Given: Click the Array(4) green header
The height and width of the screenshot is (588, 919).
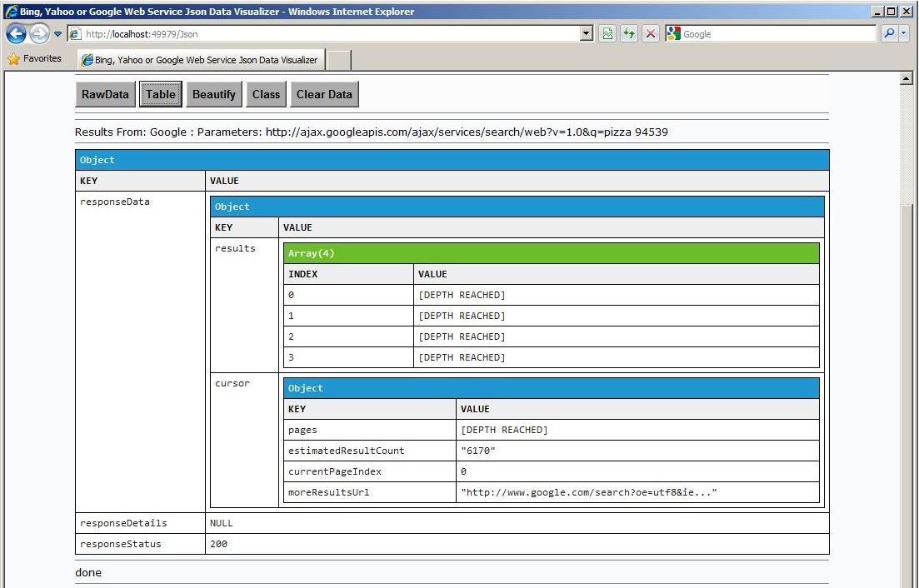Looking at the screenshot, I should (x=551, y=253).
